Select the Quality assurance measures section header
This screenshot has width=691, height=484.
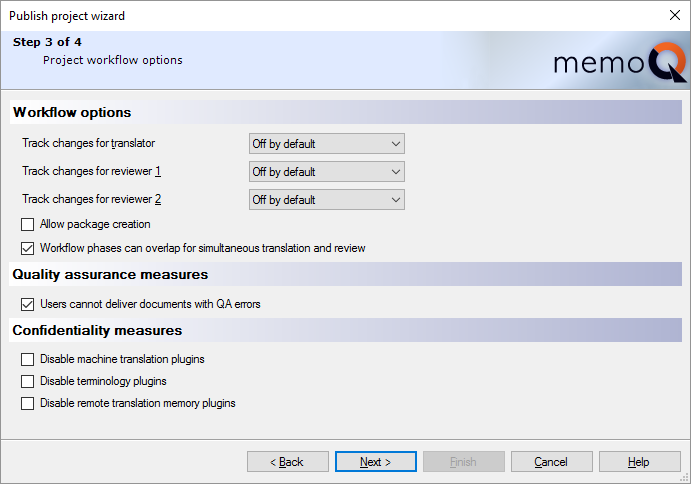pos(110,274)
